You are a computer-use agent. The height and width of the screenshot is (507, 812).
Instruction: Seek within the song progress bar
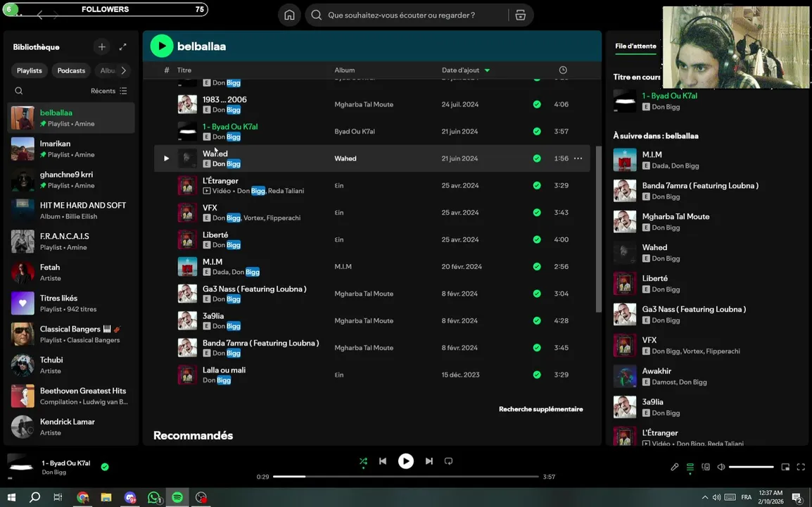406,477
